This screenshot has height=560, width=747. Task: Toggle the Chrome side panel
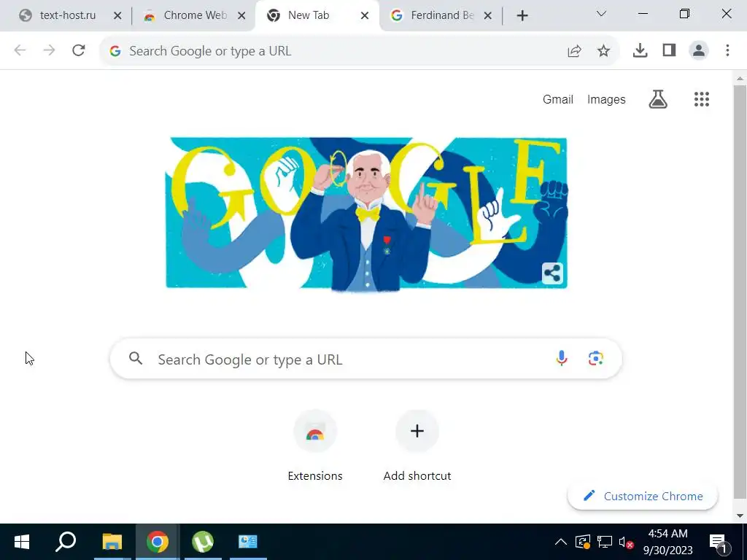click(x=670, y=50)
